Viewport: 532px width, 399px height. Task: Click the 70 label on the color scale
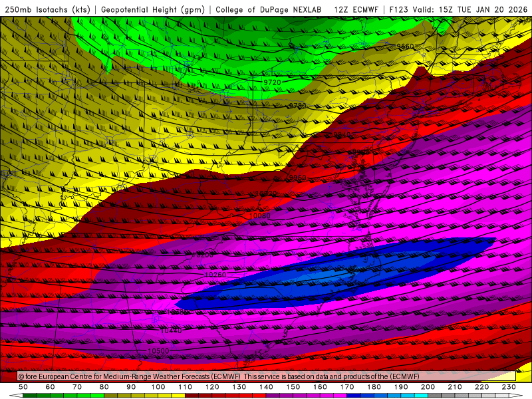pyautogui.click(x=77, y=387)
